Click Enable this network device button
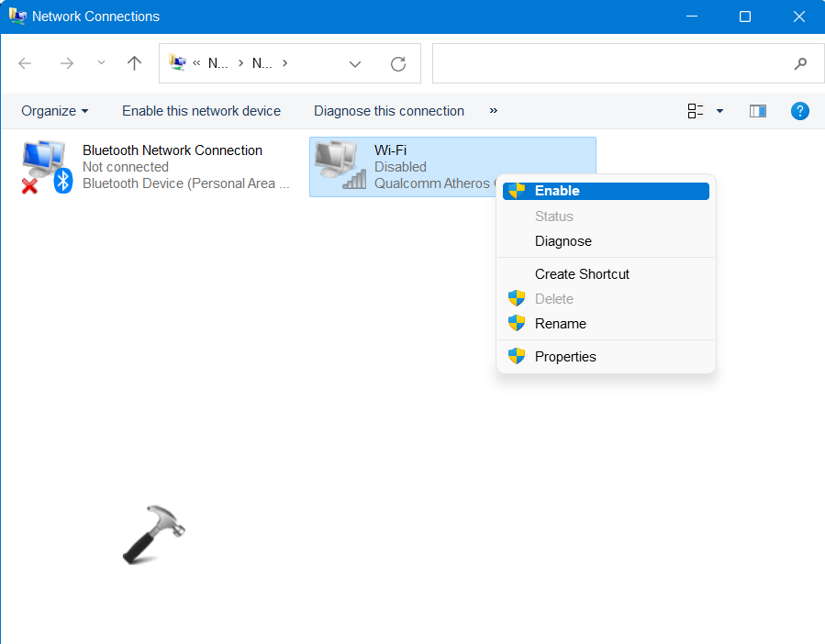Image resolution: width=825 pixels, height=644 pixels. (x=201, y=111)
